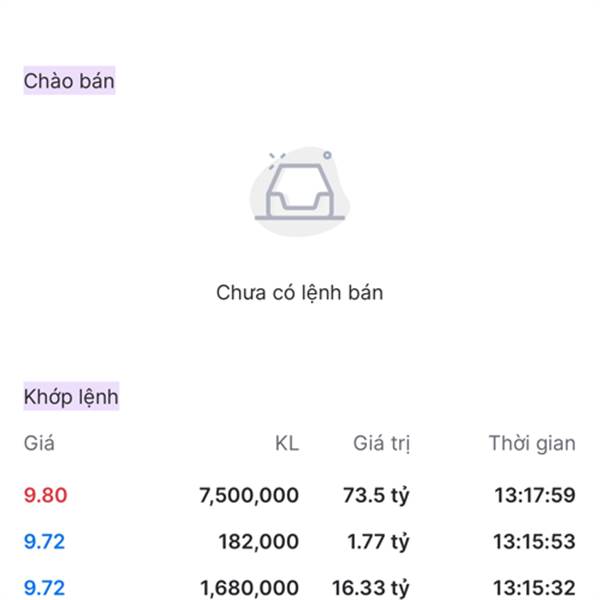Click the 13:15:53 timestamp

tap(535, 541)
